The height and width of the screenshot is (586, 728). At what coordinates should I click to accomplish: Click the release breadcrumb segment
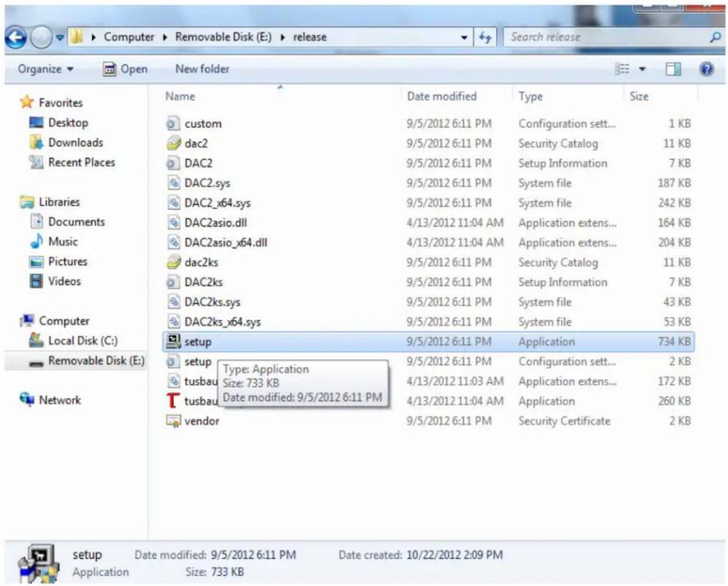coord(310,37)
